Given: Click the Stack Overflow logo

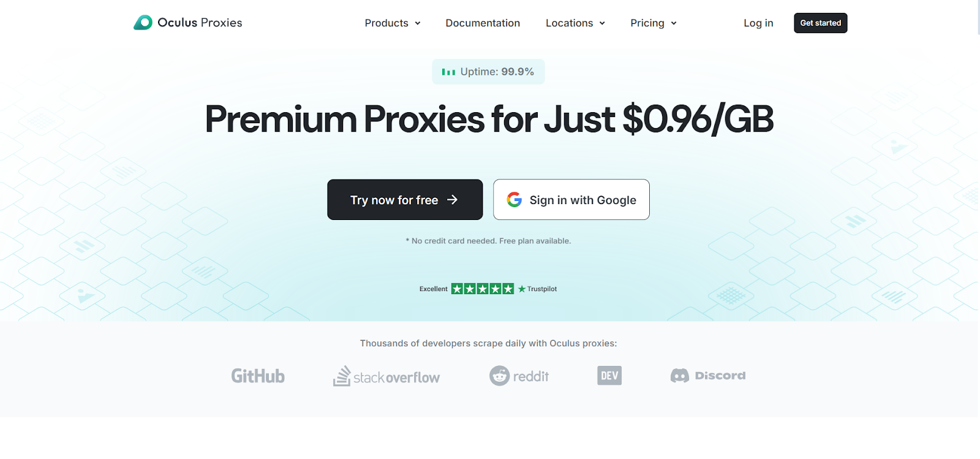Looking at the screenshot, I should point(386,376).
